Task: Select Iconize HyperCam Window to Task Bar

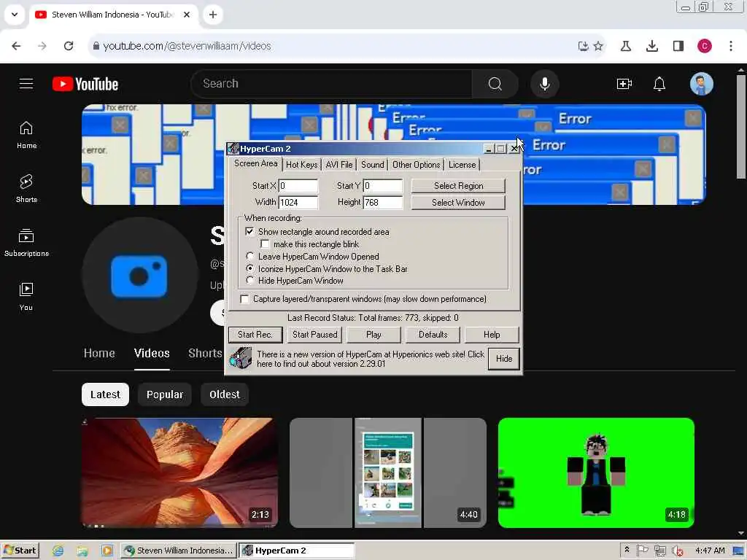Action: tap(249, 268)
